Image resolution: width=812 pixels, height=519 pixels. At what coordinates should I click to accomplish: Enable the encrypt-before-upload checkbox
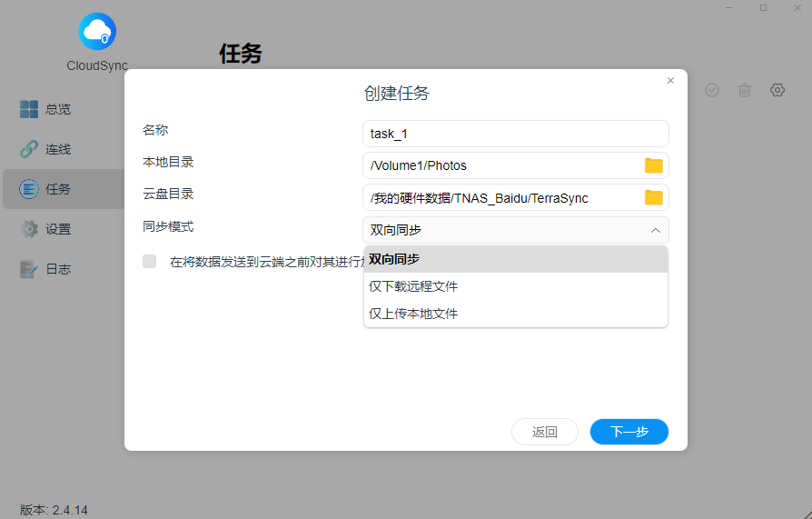tap(150, 262)
